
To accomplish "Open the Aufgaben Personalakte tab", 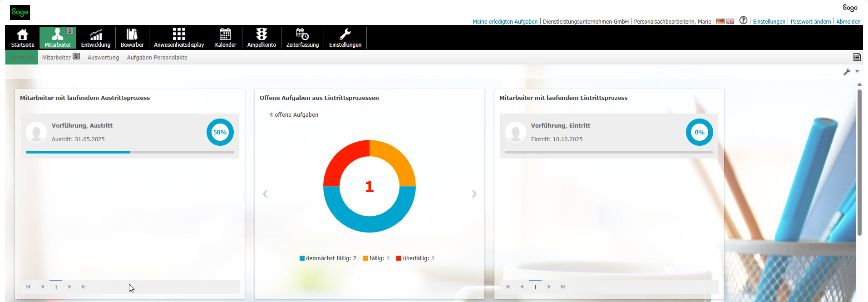I will pyautogui.click(x=157, y=58).
